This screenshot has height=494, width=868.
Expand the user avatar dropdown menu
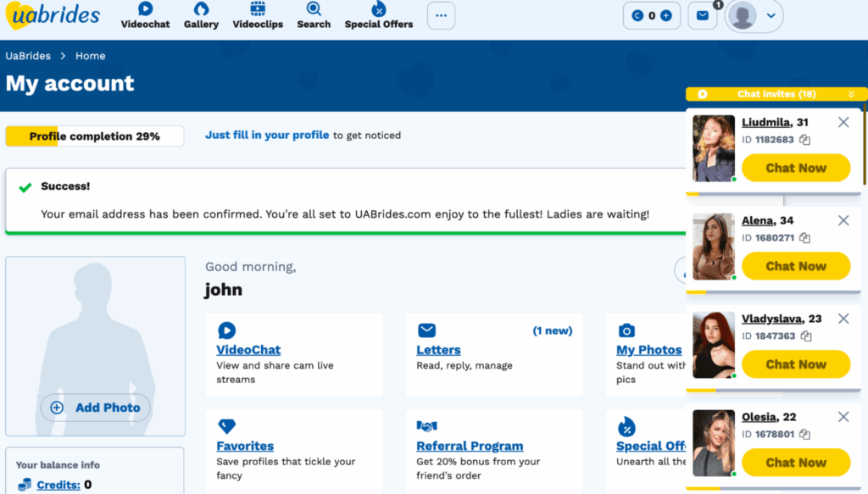point(771,15)
